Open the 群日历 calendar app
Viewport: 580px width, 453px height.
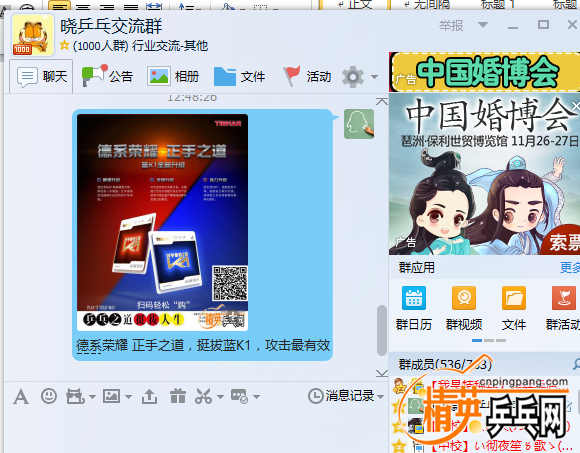click(x=414, y=308)
